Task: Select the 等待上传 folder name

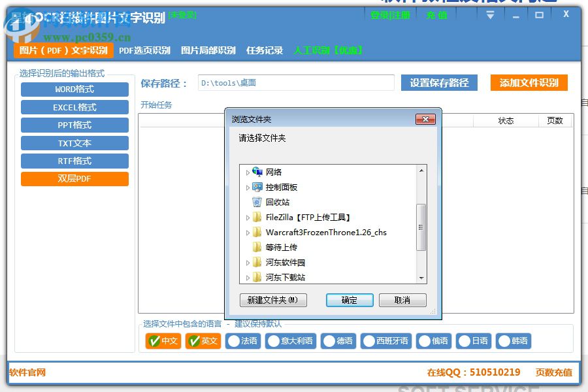Action: tap(281, 248)
